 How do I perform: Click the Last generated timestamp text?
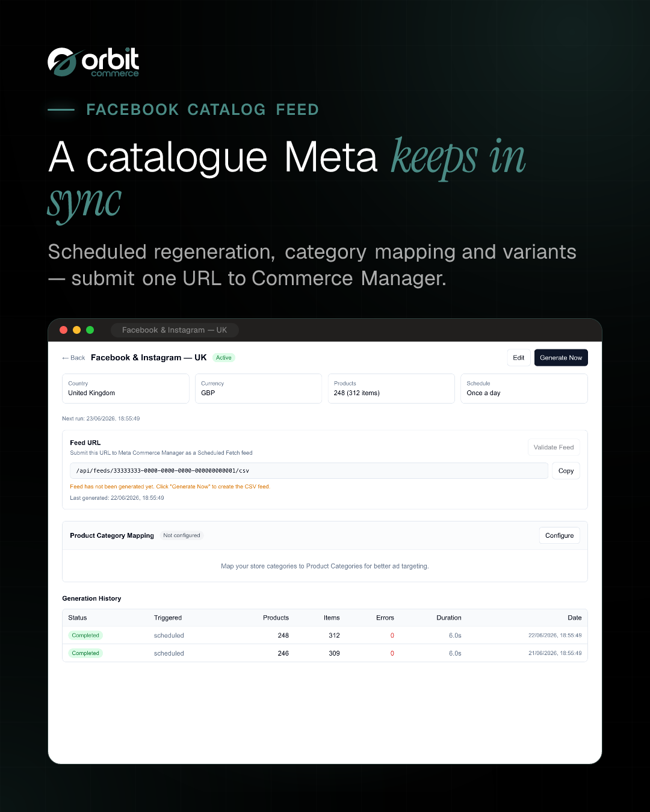point(117,498)
